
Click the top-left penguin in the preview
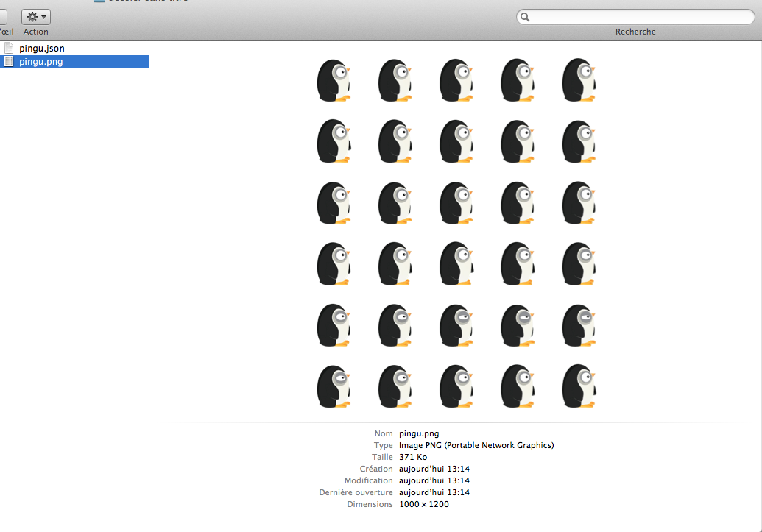(x=334, y=79)
